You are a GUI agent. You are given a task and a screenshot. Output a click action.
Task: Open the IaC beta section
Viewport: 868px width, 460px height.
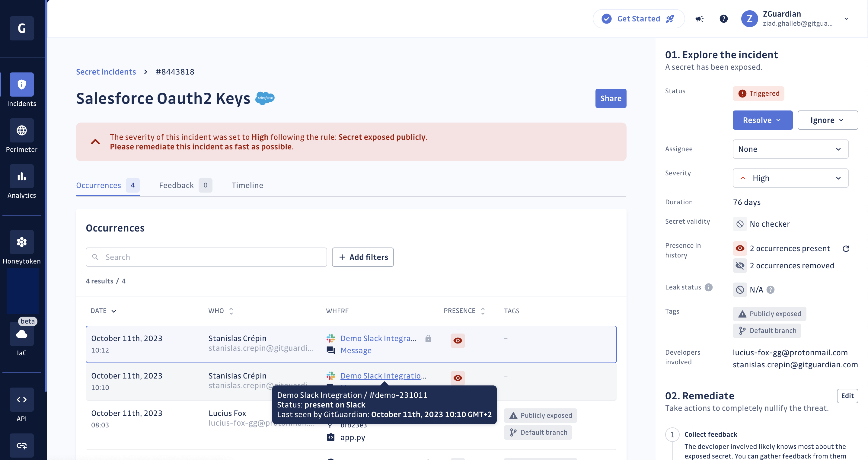pos(21,334)
